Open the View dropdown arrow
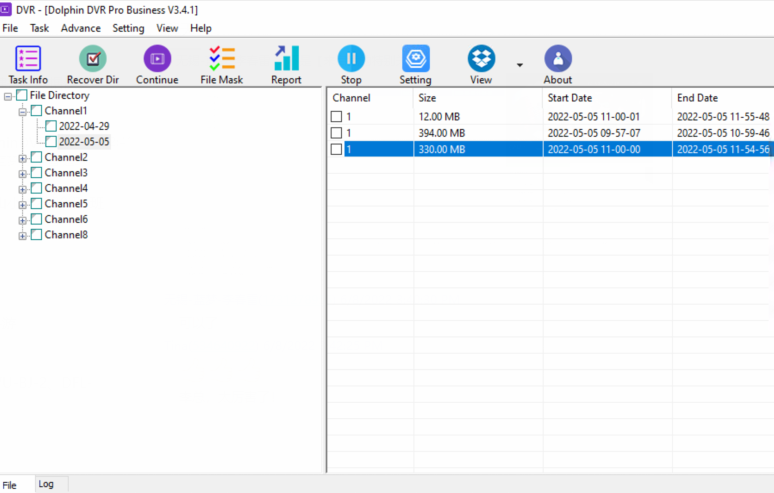The height and width of the screenshot is (493, 774). pos(519,65)
